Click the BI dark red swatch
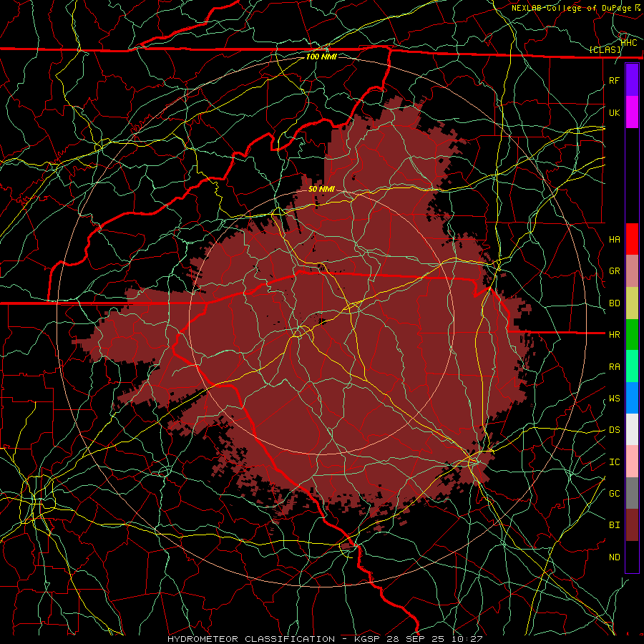This screenshot has width=644, height=644. pos(632,525)
